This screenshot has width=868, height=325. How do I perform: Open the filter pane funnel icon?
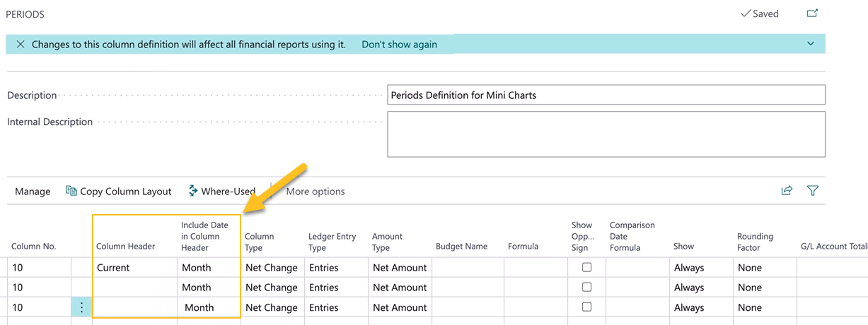[x=813, y=191]
